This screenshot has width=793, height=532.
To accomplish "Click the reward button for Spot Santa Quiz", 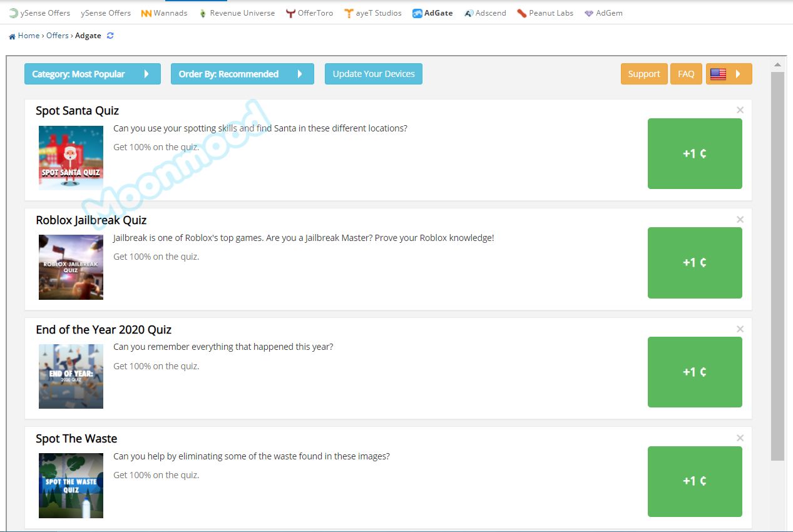I will (x=695, y=153).
